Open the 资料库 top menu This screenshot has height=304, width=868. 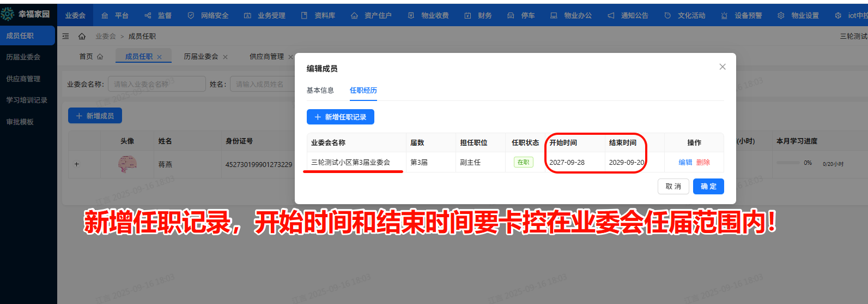coord(318,15)
